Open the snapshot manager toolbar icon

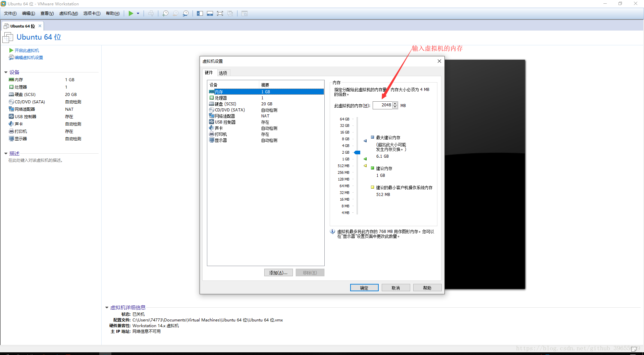185,13
